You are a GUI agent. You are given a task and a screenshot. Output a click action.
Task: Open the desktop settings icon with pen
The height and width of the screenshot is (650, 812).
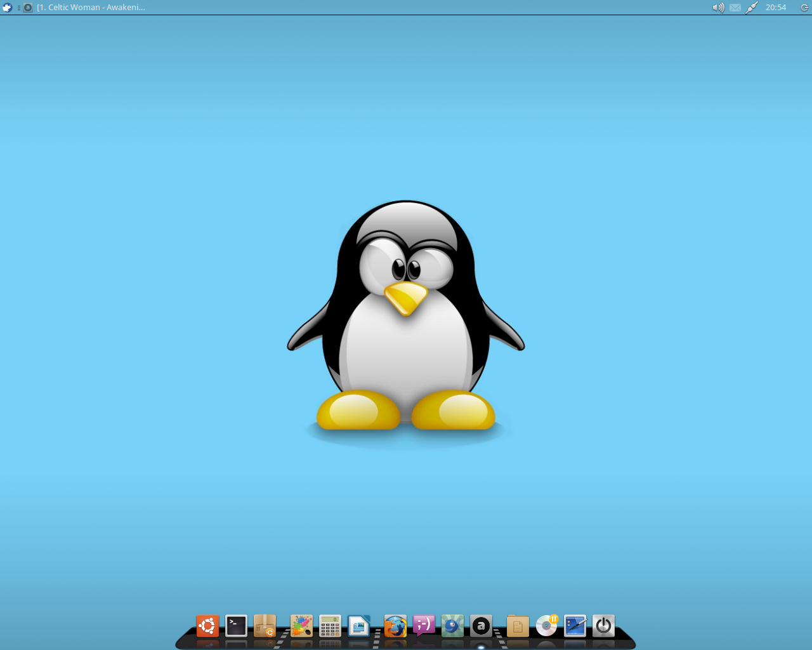pyautogui.click(x=575, y=626)
